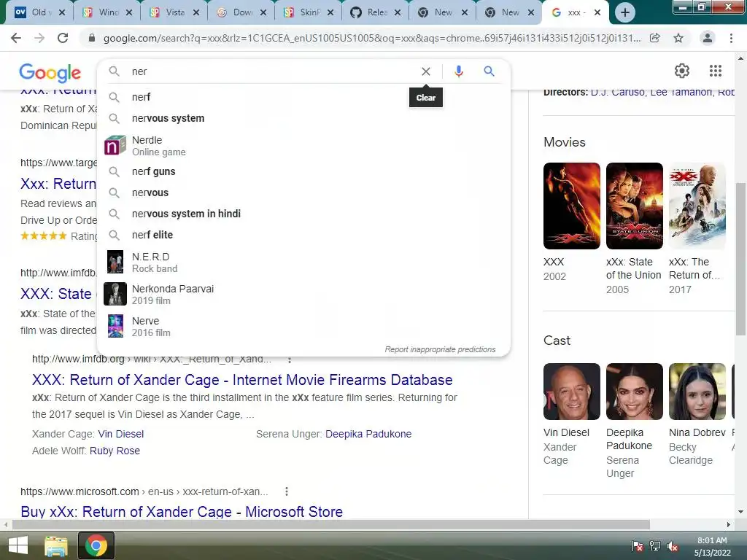Screen dimensions: 747x560
Task: Click Report inappropriate predictions
Action: pyautogui.click(x=440, y=349)
